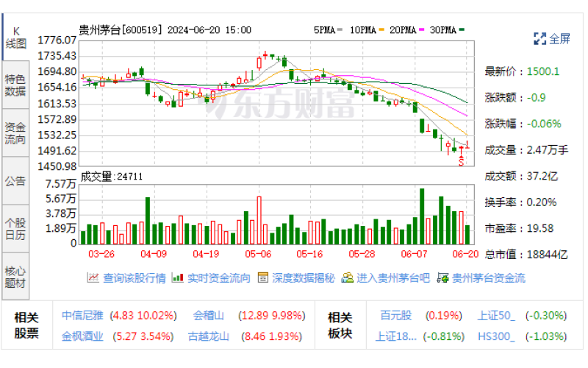Click the 涨跌幅 value -0.06%
The height and width of the screenshot is (368, 588).
[x=544, y=124]
